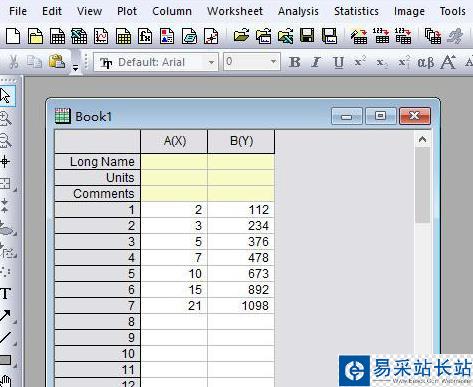The width and height of the screenshot is (473, 387).
Task: Click Import Single ASCII icon
Action: 381,36
